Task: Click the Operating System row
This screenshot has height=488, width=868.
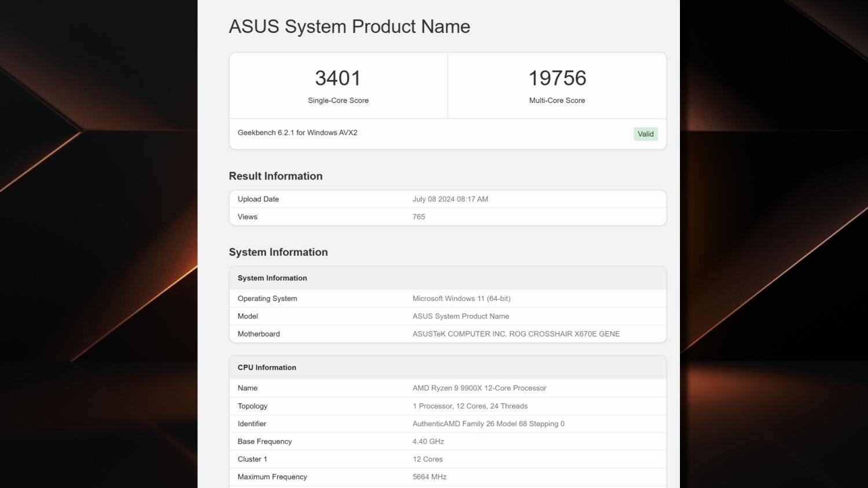Action: 267,298
